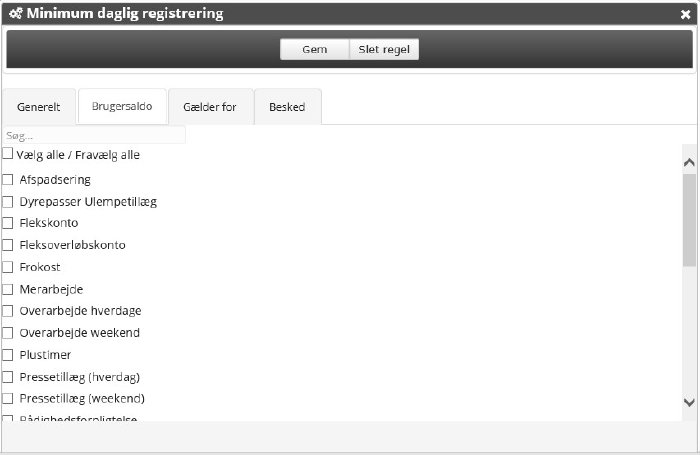Click the Slet regel button

click(x=384, y=49)
